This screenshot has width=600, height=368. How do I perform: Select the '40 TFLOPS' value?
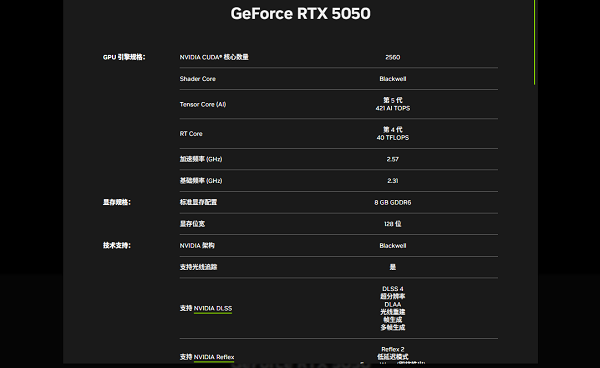393,138
